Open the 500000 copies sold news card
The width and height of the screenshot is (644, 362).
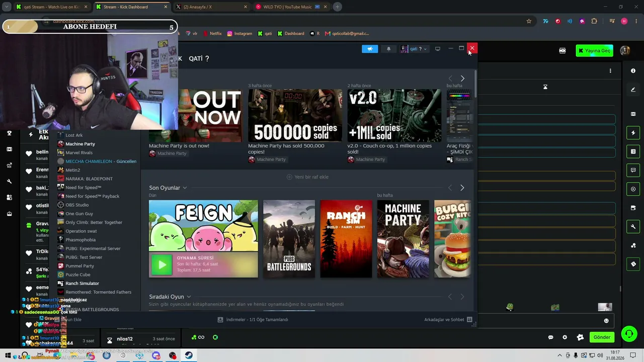[295, 116]
